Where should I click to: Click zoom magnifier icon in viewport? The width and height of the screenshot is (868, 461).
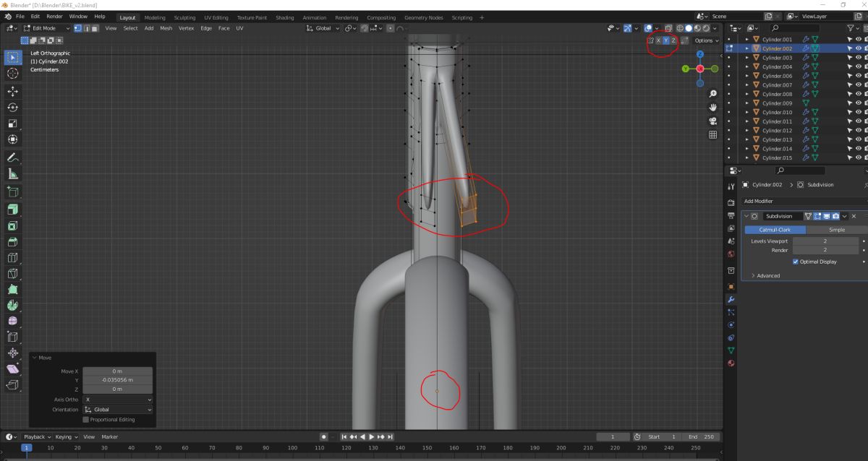click(x=712, y=94)
